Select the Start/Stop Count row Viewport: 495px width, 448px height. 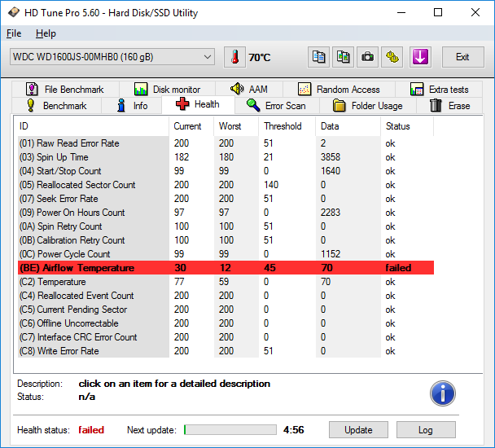click(226, 171)
